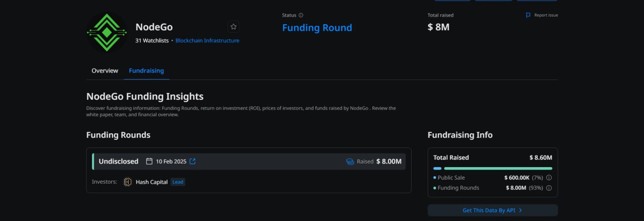This screenshot has width=644, height=221.
Task: Open the Hash Capital investor page
Action: coord(152,182)
